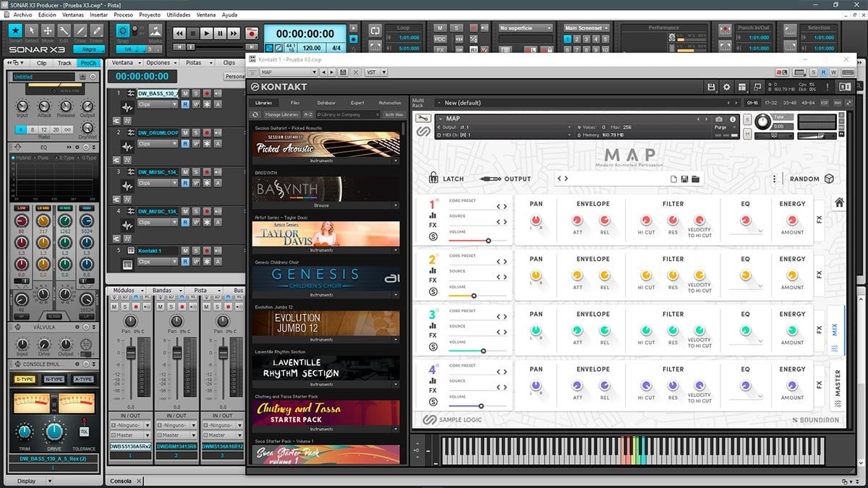
Task: Open the Archivo menu
Action: pos(22,14)
